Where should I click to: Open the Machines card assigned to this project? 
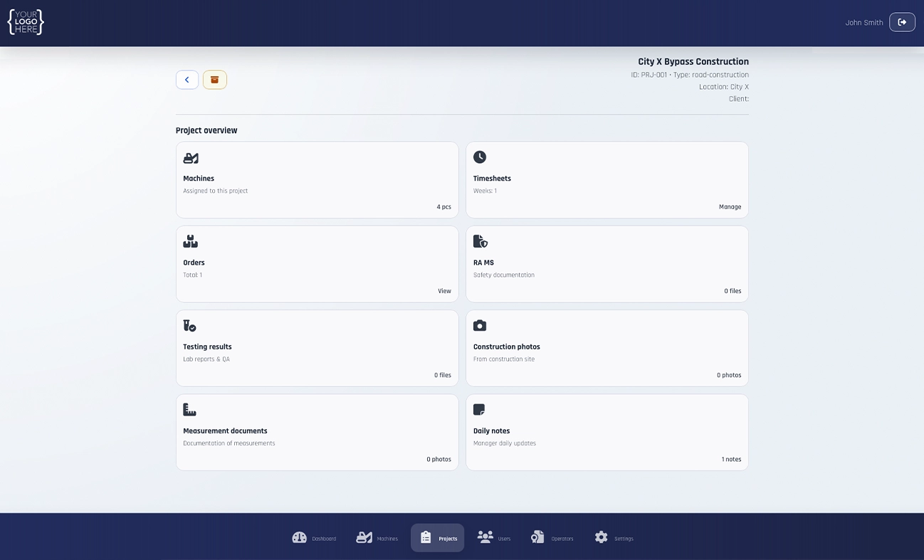[317, 179]
